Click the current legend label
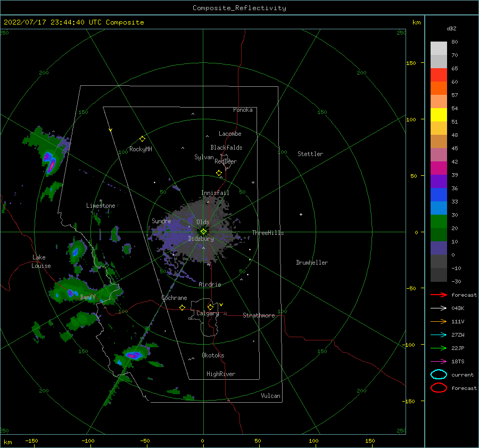 tap(463, 374)
